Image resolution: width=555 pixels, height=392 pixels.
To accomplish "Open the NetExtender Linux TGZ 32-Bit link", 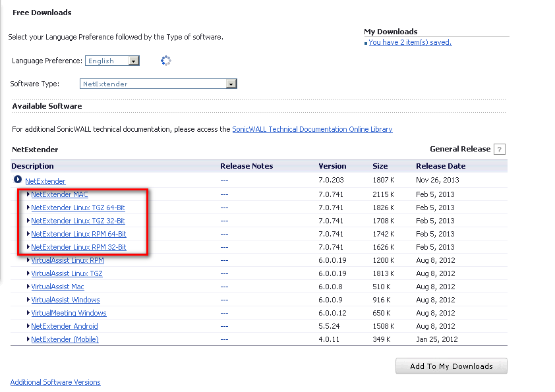I will (x=78, y=221).
